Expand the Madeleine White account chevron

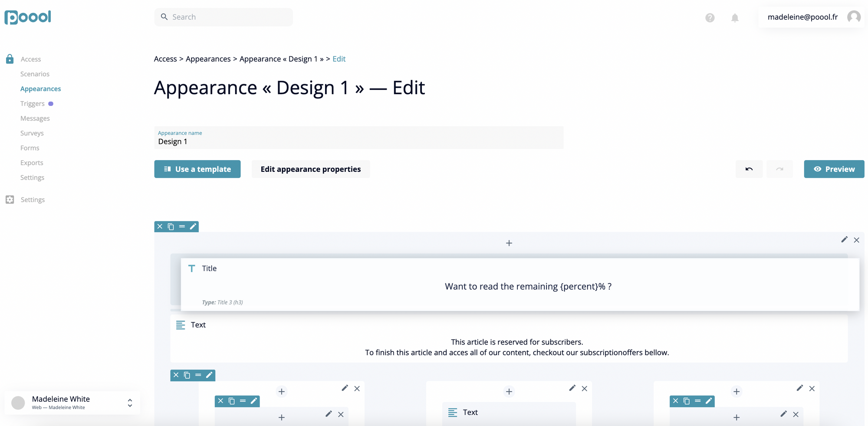coord(129,403)
